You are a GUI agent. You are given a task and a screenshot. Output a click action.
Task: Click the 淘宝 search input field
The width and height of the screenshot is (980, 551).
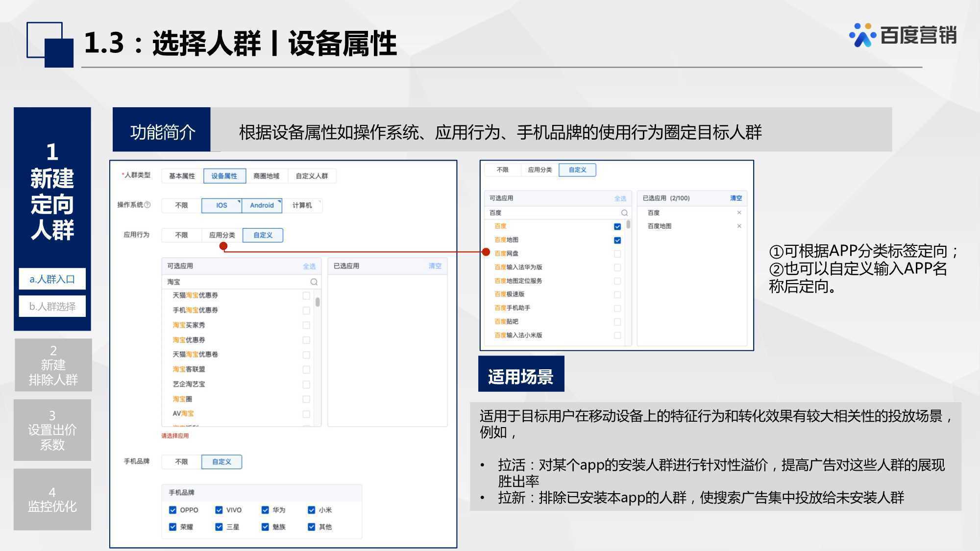click(241, 282)
